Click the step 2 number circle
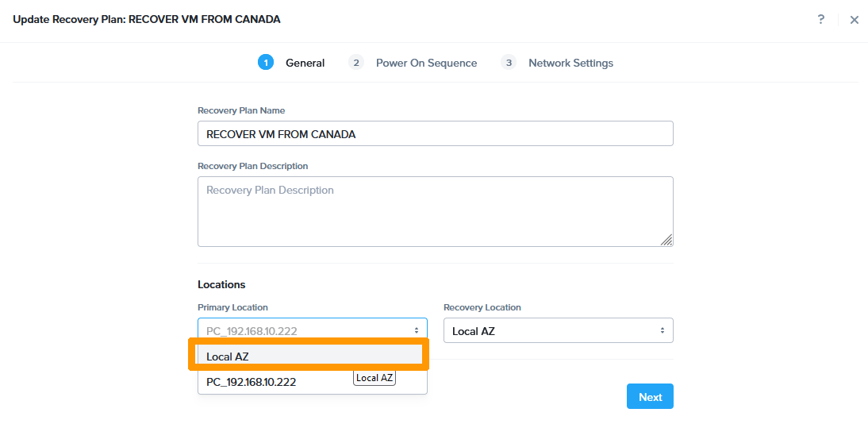 pos(356,63)
